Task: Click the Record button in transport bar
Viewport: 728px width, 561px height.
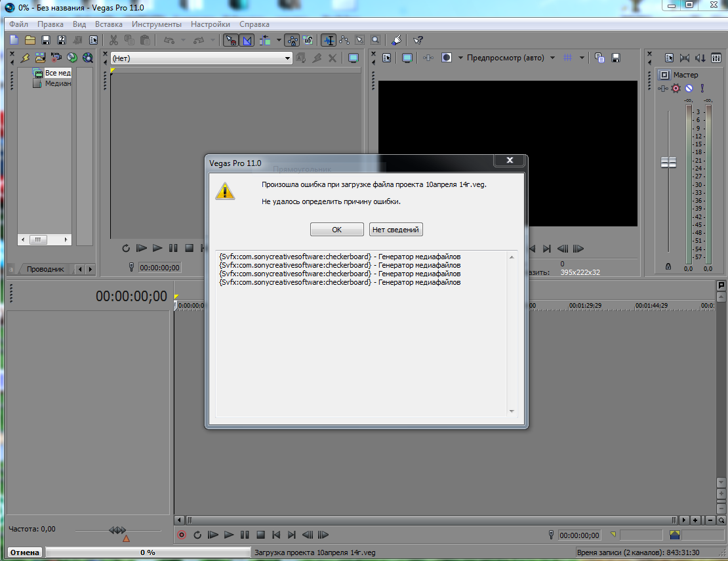Action: [182, 535]
